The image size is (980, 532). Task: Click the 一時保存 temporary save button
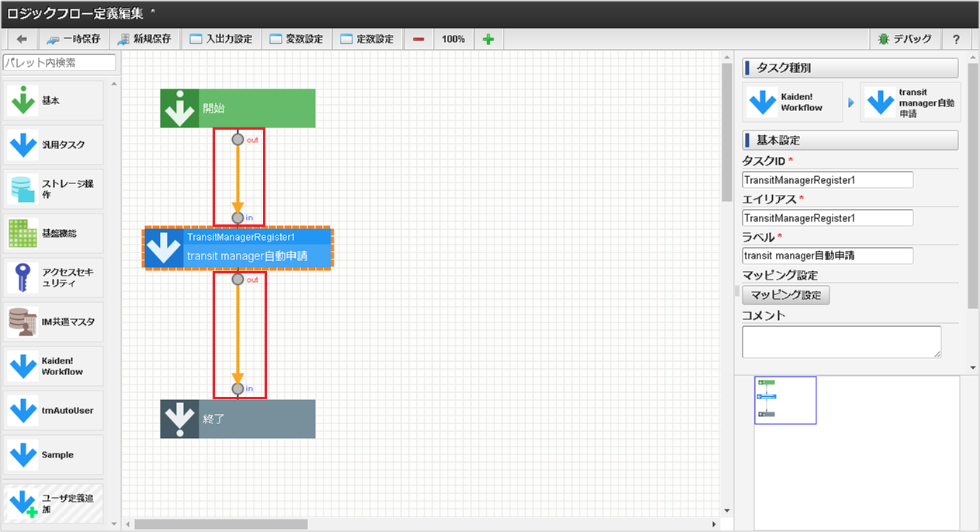pyautogui.click(x=73, y=39)
